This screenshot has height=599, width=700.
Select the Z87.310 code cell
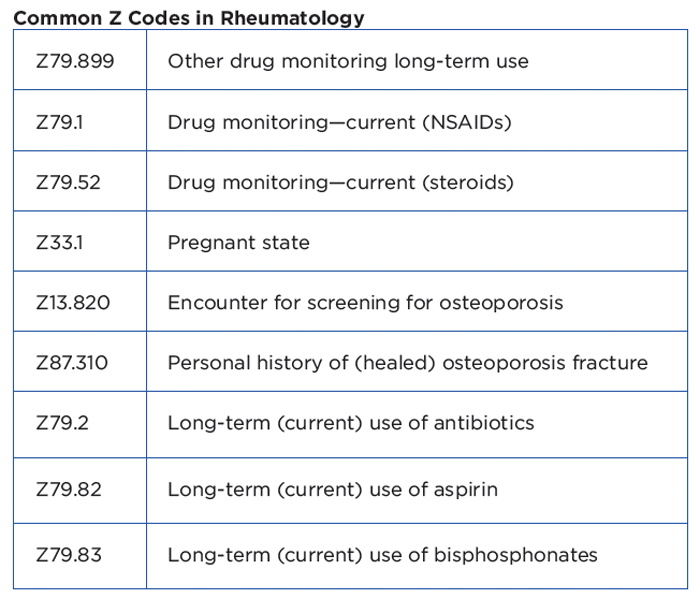[73, 362]
